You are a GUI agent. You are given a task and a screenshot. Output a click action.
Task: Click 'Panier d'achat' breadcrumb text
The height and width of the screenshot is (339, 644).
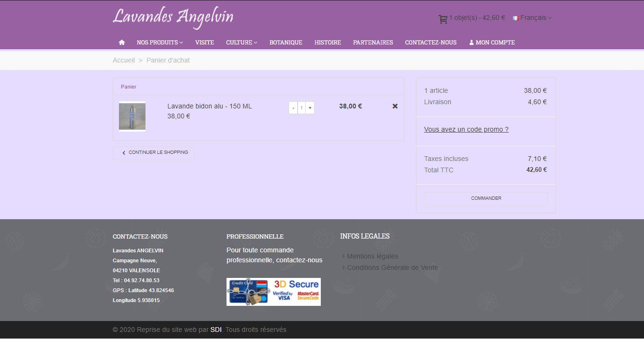168,60
